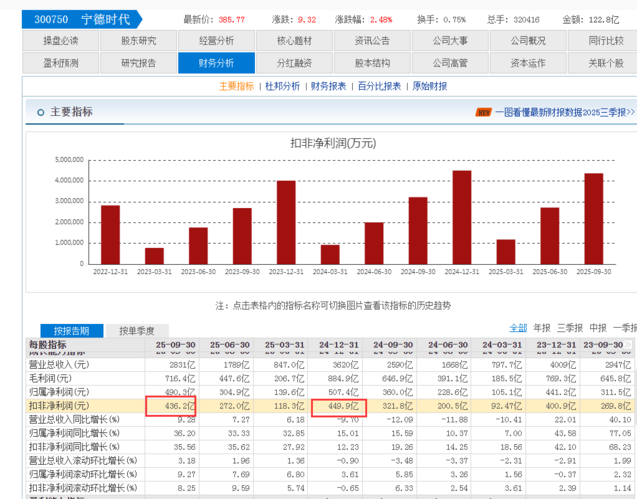Open the 操盘必读 tab

point(61,41)
